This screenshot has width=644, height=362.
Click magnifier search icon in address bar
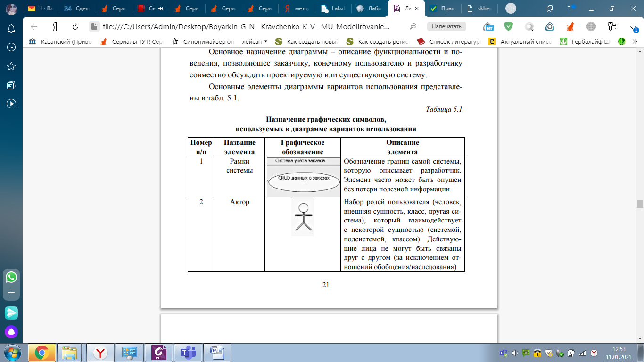coord(413,26)
